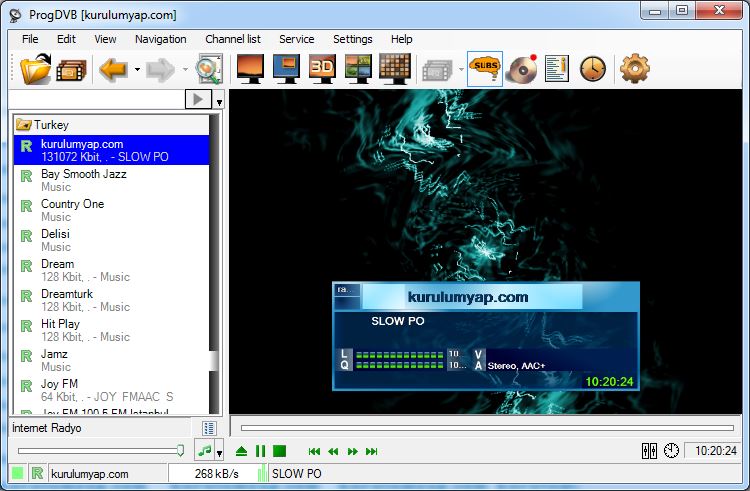Open settings with the gear icon
Screen dimensions: 750x491
coord(635,69)
